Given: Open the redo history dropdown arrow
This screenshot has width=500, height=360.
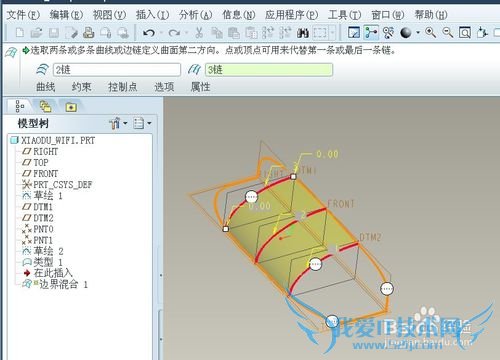Looking at the screenshot, I should pos(186,33).
